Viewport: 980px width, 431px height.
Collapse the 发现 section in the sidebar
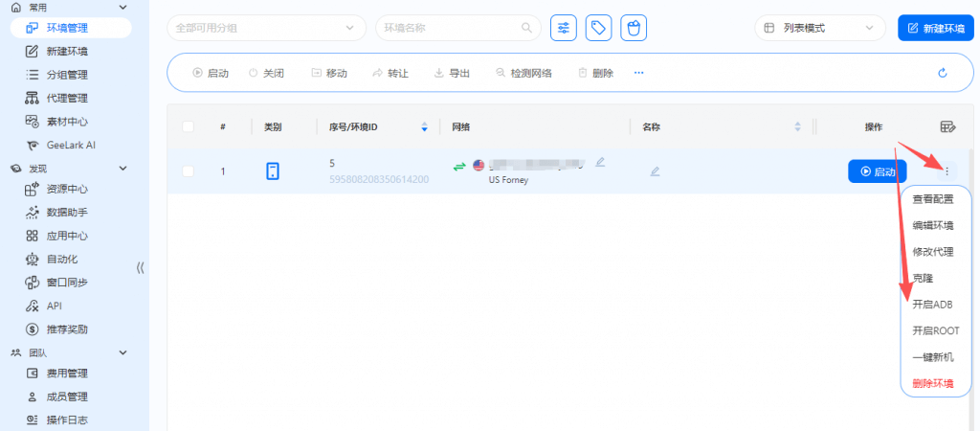pyautogui.click(x=122, y=168)
